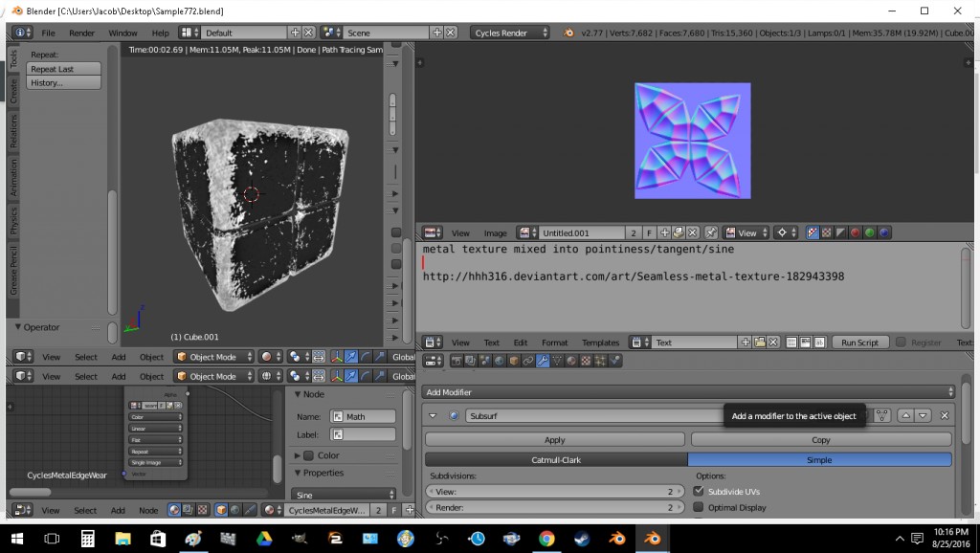The width and height of the screenshot is (980, 553).
Task: Open the Cycles Render engine dropdown
Action: click(511, 33)
